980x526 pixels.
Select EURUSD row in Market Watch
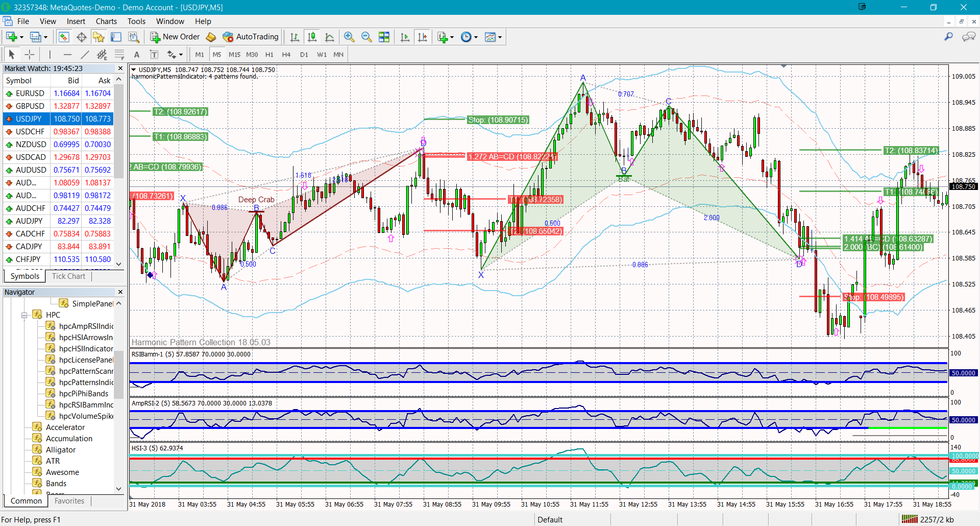pos(58,93)
